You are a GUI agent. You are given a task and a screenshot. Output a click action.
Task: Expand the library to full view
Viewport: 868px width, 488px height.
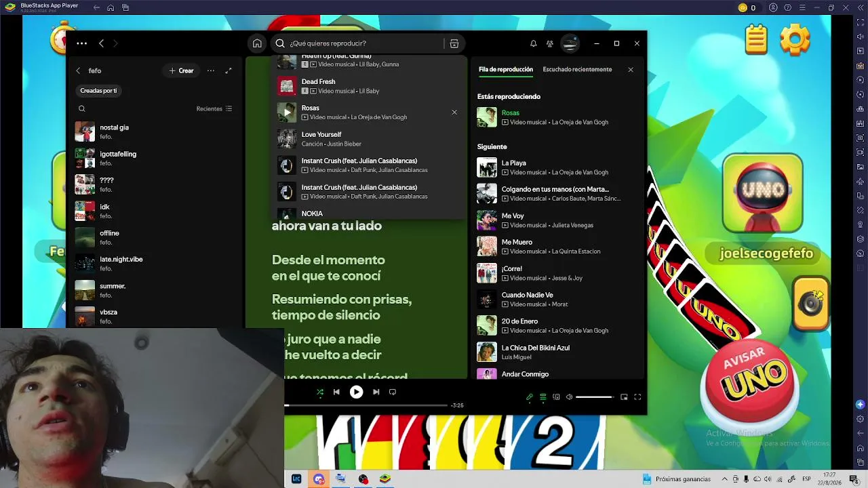229,70
